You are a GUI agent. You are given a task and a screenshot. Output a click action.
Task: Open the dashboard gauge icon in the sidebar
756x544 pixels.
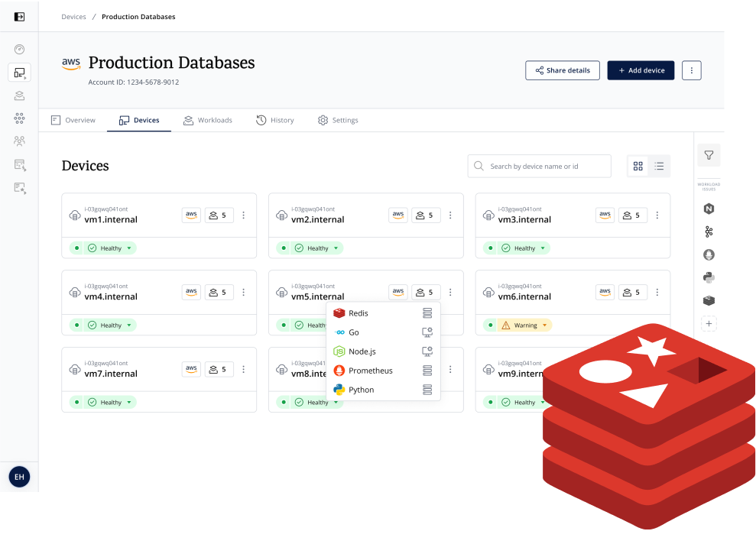pyautogui.click(x=19, y=49)
